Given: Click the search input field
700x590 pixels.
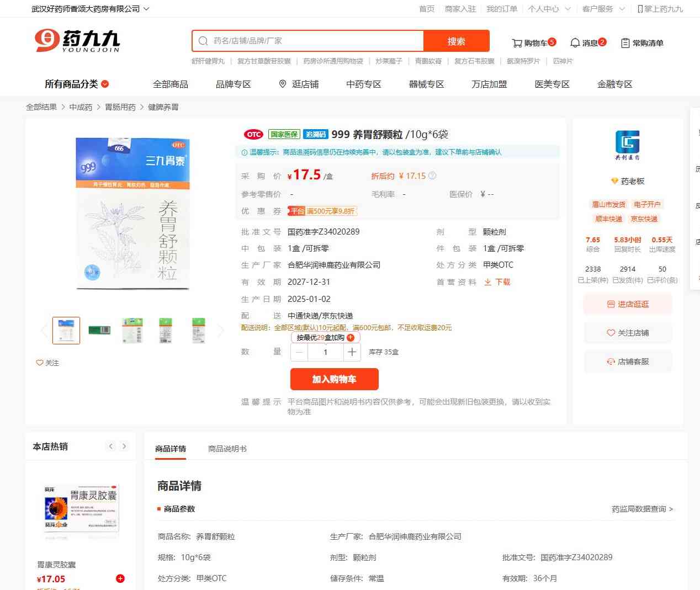Looking at the screenshot, I should [315, 41].
